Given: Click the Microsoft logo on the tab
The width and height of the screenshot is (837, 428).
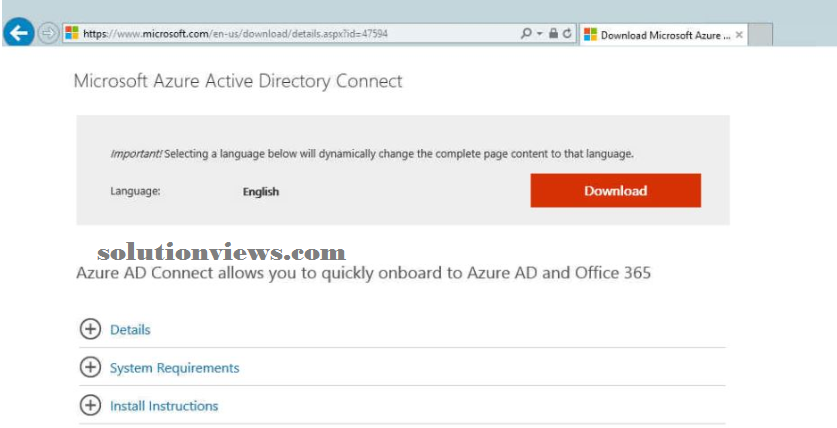Looking at the screenshot, I should pyautogui.click(x=590, y=35).
